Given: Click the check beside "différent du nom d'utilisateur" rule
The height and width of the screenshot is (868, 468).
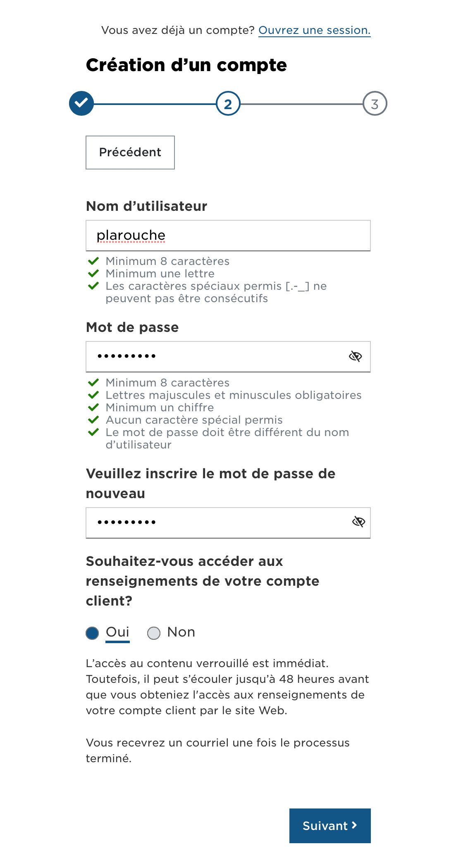Looking at the screenshot, I should (93, 432).
